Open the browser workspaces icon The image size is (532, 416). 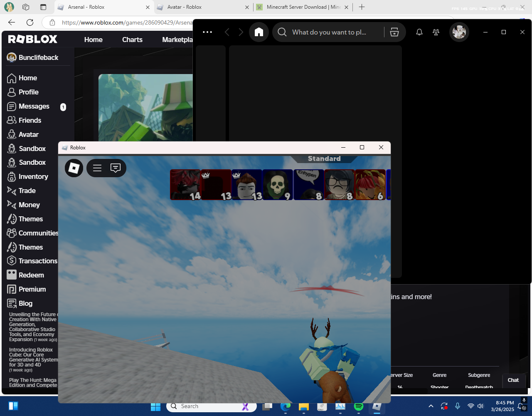pos(26,7)
